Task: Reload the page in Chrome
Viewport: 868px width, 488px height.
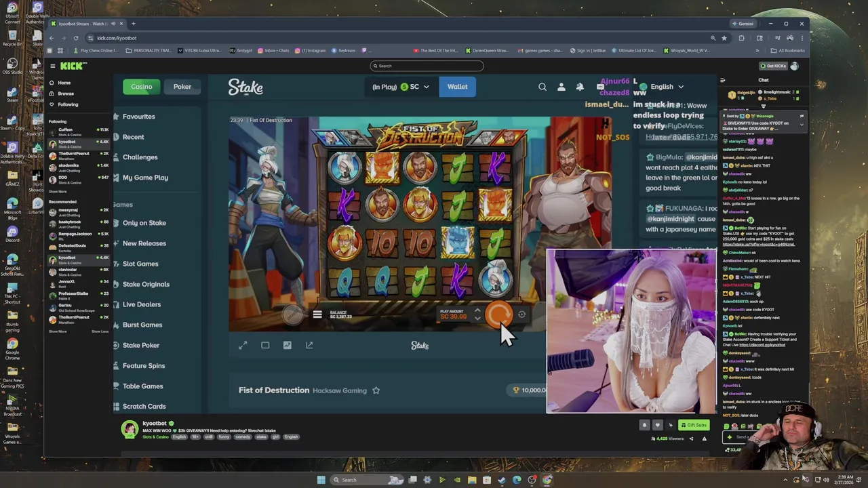Action: tap(76, 38)
